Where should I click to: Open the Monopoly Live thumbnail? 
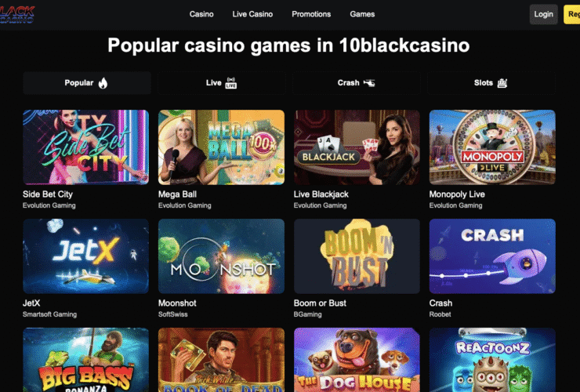[492, 147]
